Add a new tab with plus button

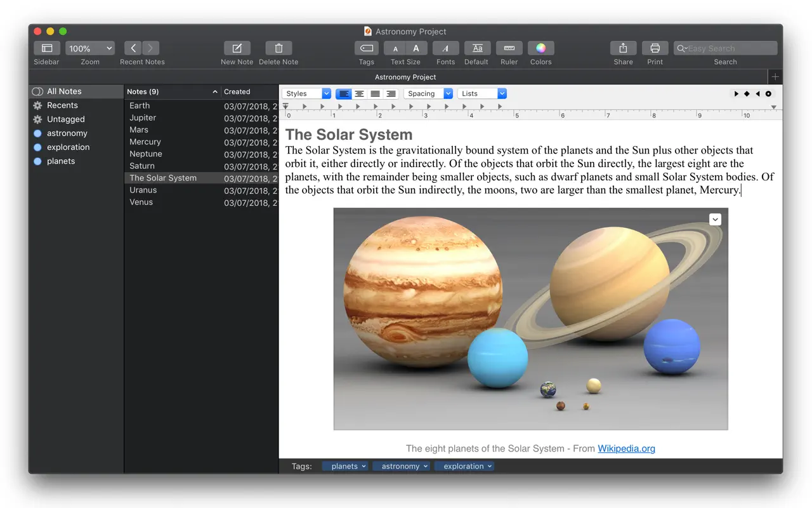coord(775,77)
